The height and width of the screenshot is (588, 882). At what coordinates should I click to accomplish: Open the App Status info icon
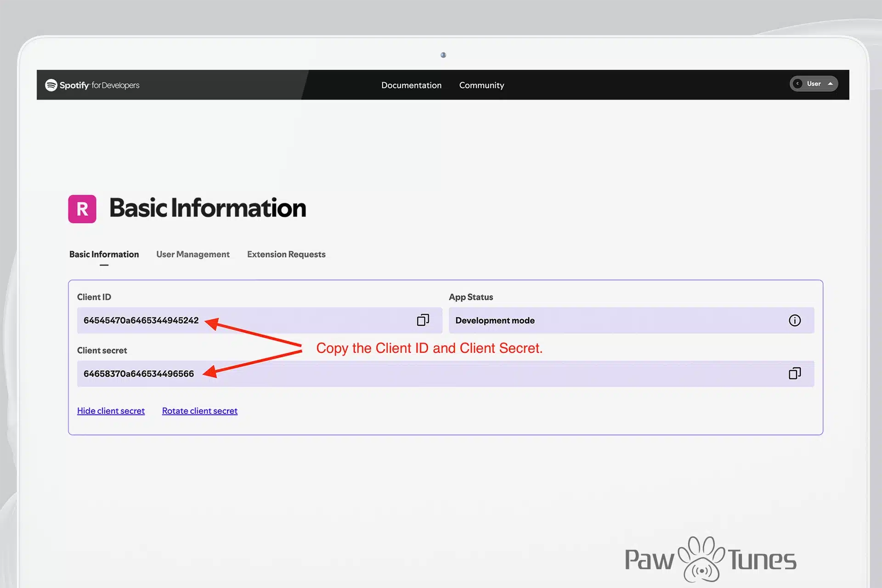[795, 320]
